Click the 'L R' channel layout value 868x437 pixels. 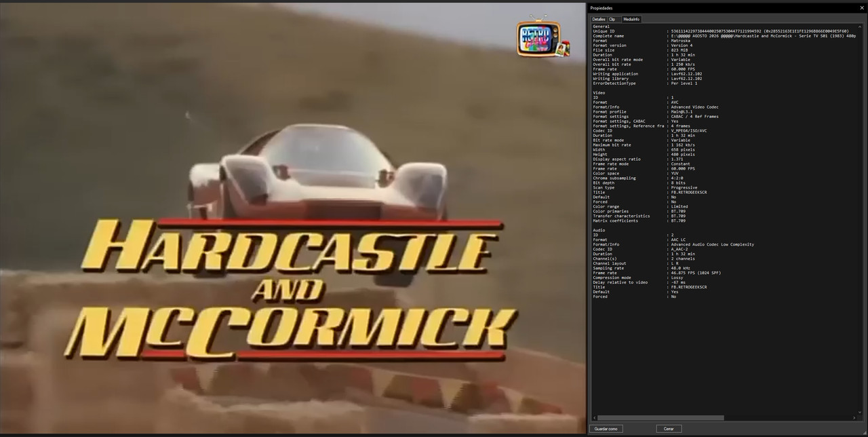pyautogui.click(x=675, y=264)
